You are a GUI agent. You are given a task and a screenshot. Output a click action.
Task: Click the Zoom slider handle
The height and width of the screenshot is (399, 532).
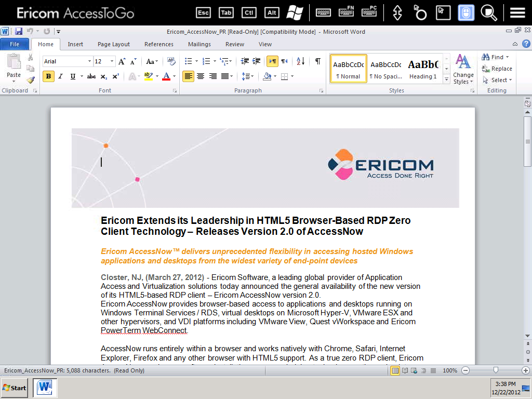496,370
